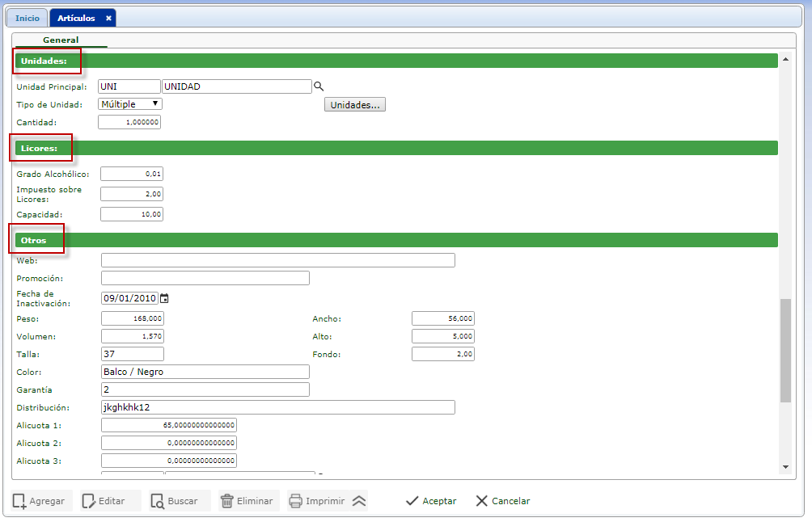Screen dimensions: 812x522
Task: Click the Garantía field
Action: 205,389
